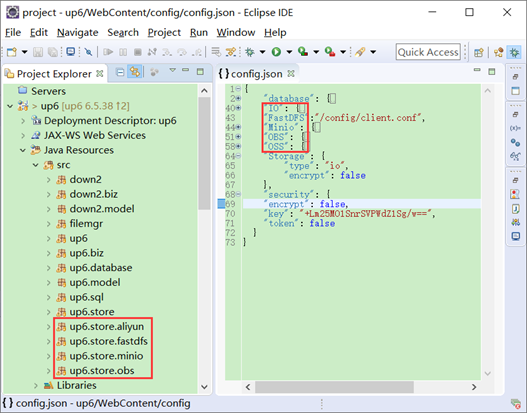
Task: Click the Open Perspective icon
Action: click(479, 52)
